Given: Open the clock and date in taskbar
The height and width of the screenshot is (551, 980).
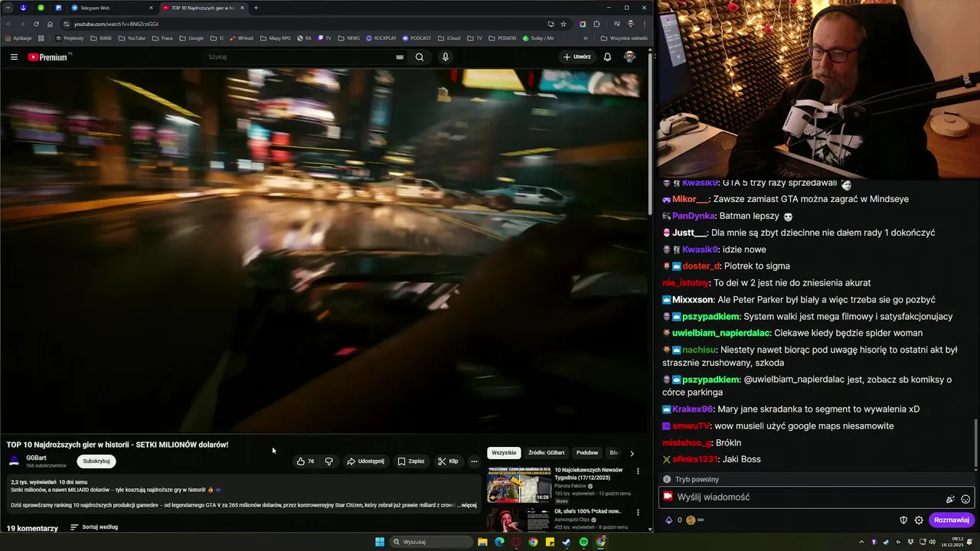Looking at the screenshot, I should (952, 542).
